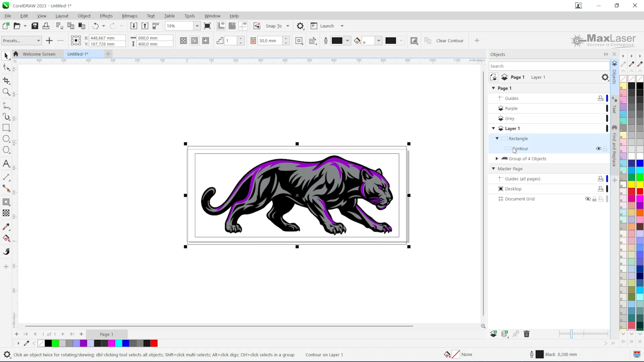Viewport: 644px width, 362px height.
Task: Enable the Inside Contour option
Action: [x=195, y=41]
